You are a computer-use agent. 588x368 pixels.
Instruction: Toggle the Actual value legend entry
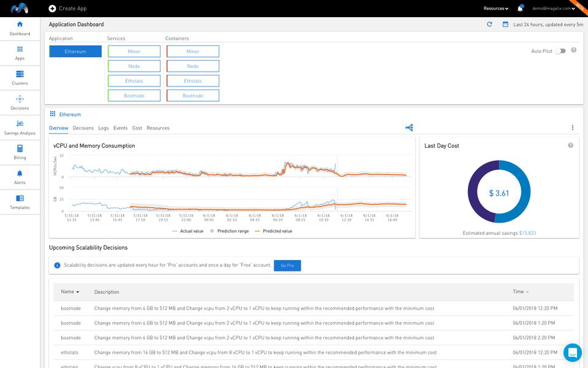[x=188, y=231]
